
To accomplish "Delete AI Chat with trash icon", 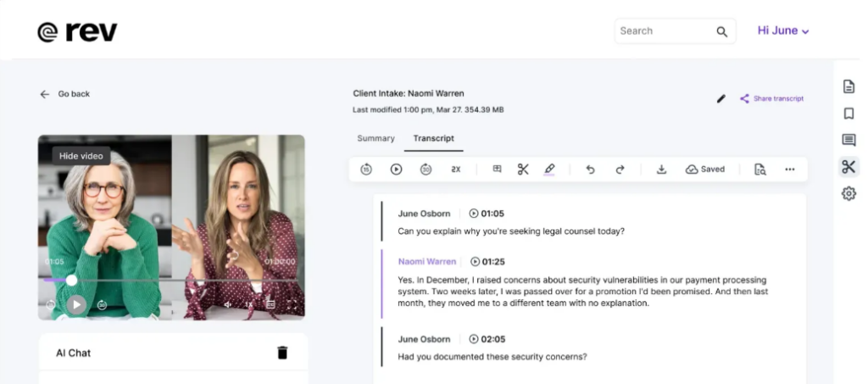I will pos(282,353).
